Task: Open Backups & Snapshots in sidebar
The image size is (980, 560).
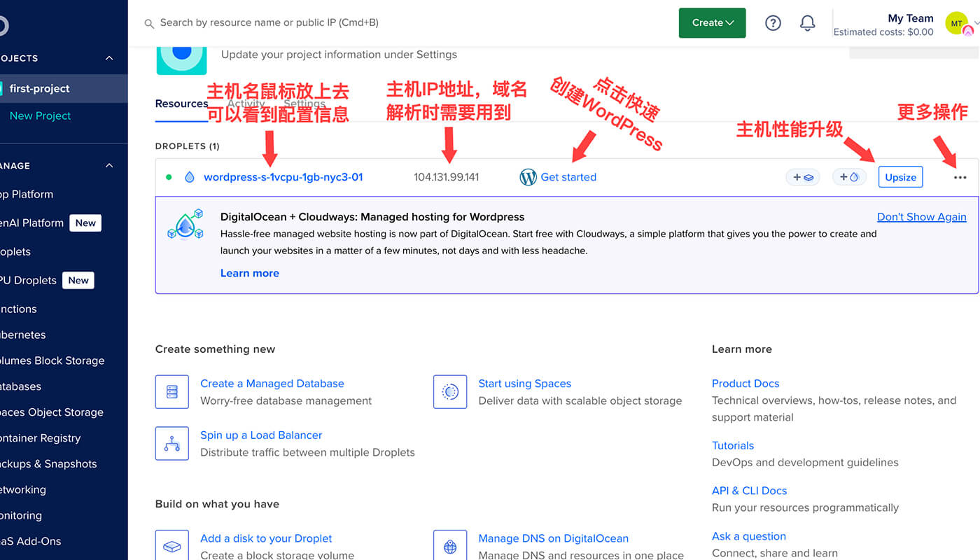Action: point(48,463)
